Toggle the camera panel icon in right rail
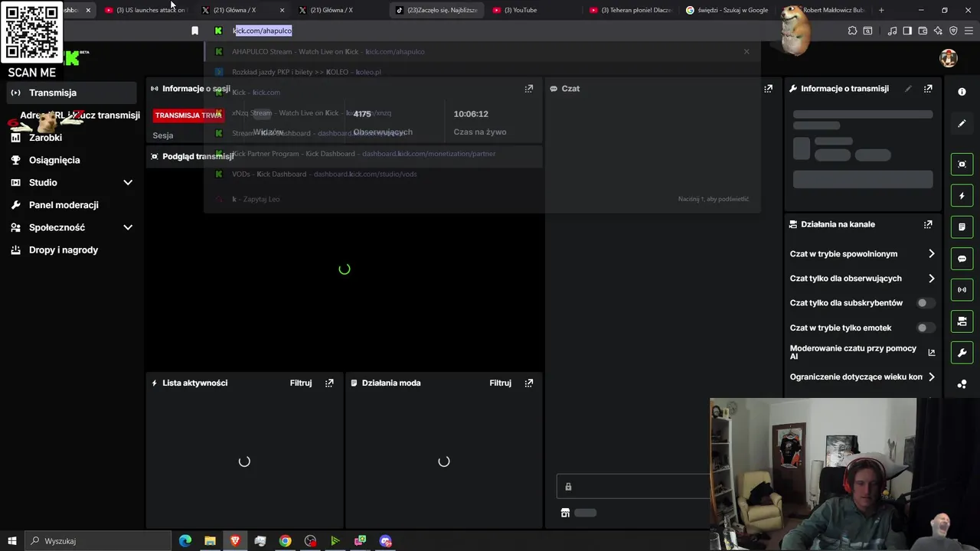Viewport: 980px width, 551px height. click(962, 321)
